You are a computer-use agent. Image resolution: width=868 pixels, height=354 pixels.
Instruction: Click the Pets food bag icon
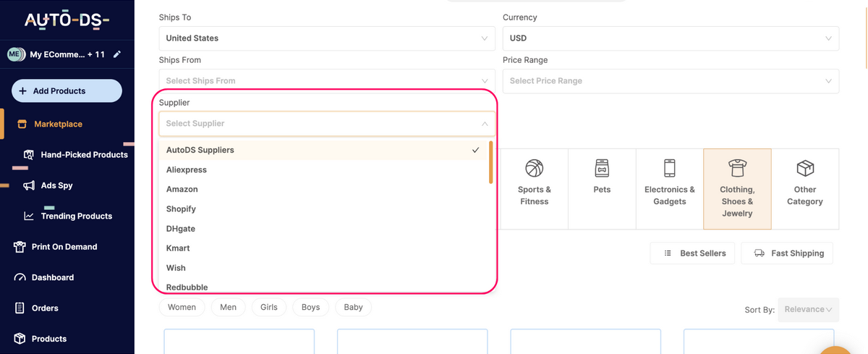602,169
